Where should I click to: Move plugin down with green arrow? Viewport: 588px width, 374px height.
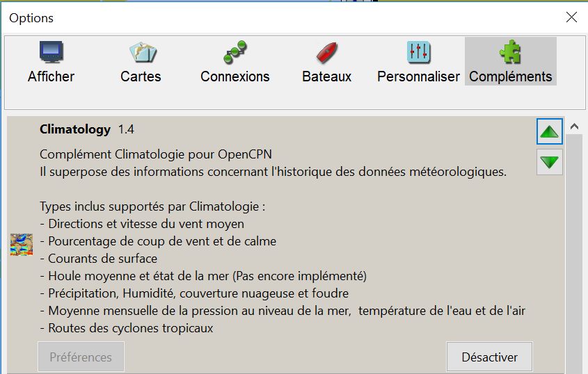[549, 162]
